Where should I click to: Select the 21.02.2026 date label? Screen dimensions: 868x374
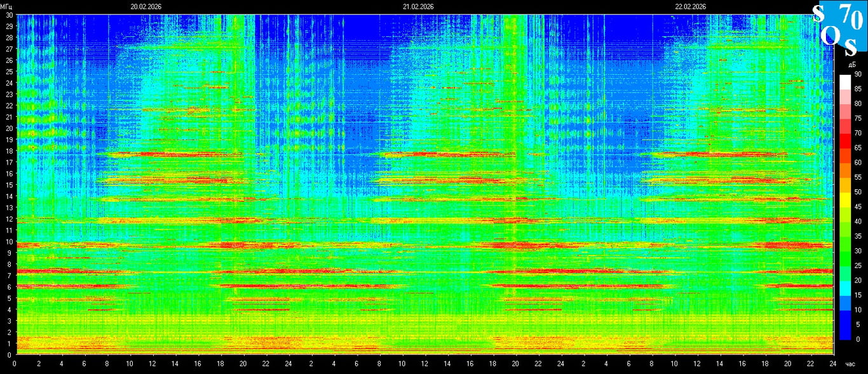coord(418,6)
